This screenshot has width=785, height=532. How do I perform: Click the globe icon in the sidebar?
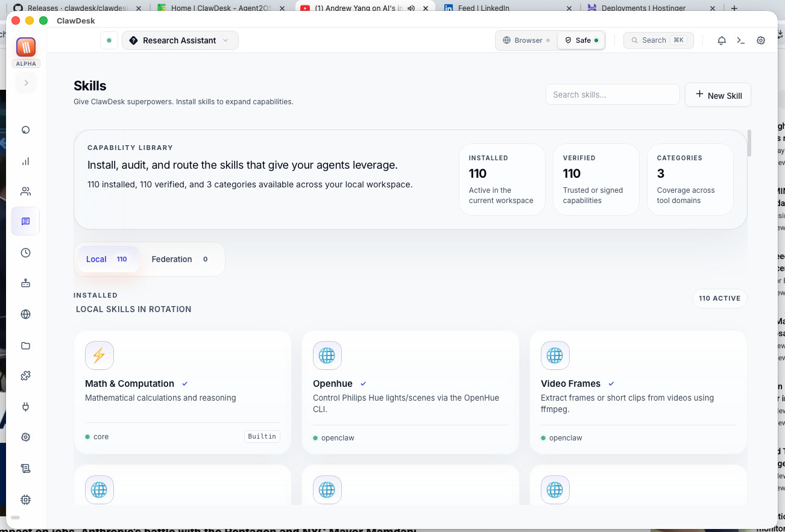click(25, 314)
